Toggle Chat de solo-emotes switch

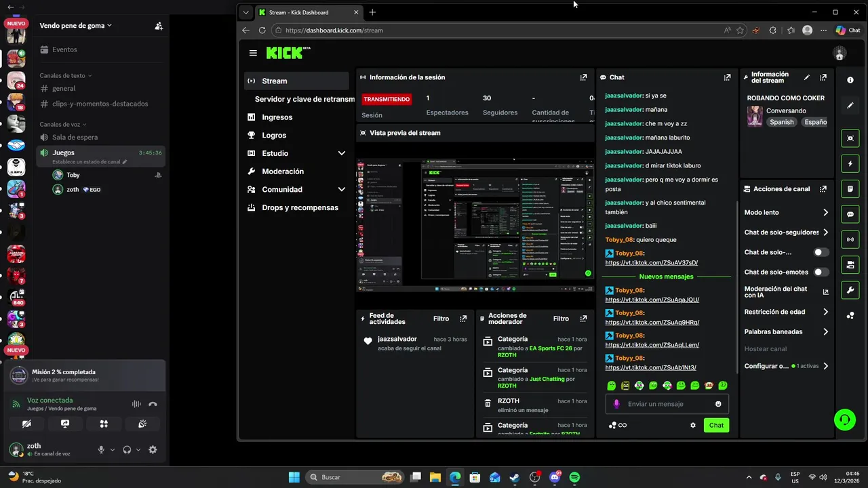pos(821,272)
